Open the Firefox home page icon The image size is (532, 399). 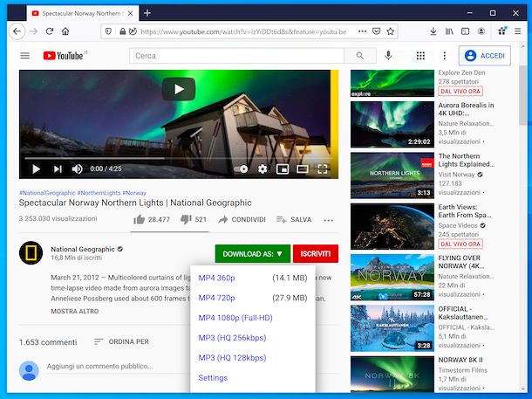(65, 31)
